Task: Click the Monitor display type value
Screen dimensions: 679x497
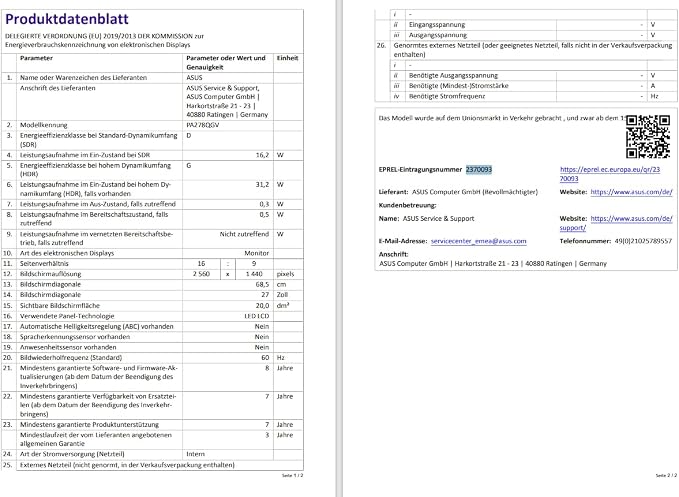Action: point(257,253)
